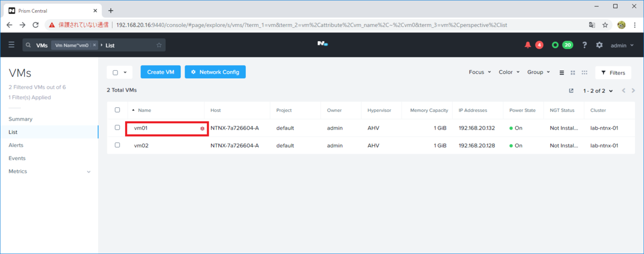Click the List perspective in search bar

tap(110, 46)
